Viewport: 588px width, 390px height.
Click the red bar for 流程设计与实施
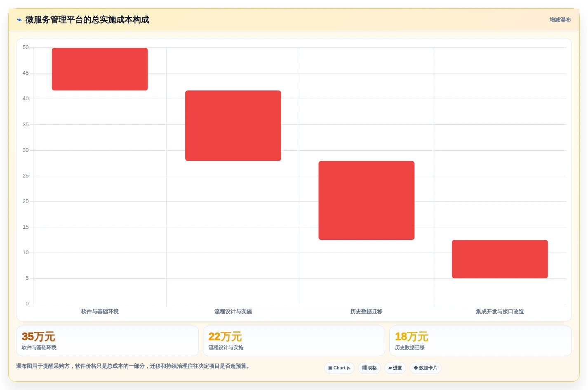(233, 126)
